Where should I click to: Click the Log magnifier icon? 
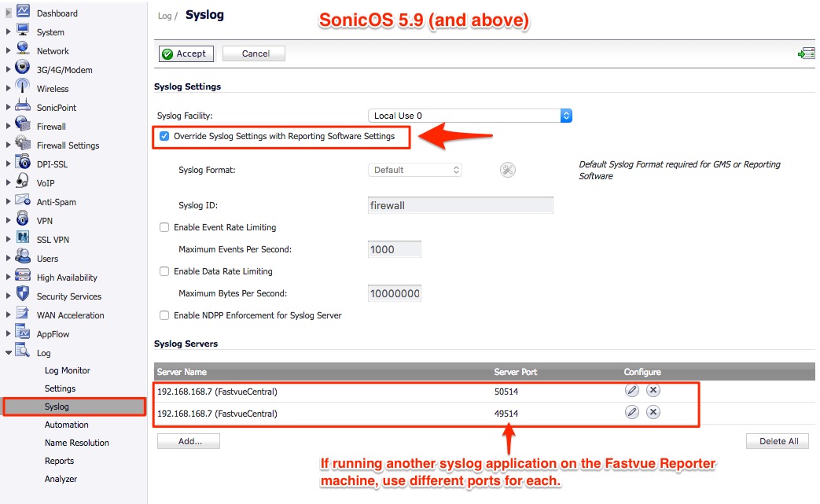(x=23, y=350)
